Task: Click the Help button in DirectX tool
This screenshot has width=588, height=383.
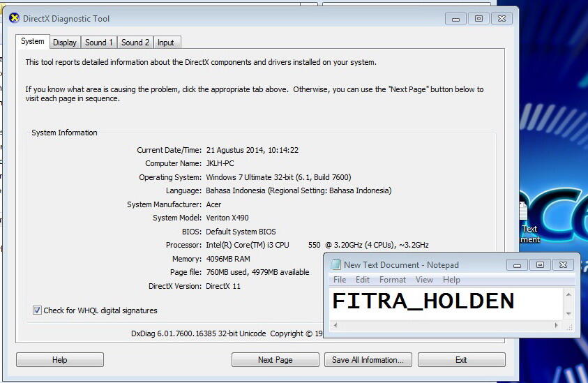Action: (x=59, y=360)
